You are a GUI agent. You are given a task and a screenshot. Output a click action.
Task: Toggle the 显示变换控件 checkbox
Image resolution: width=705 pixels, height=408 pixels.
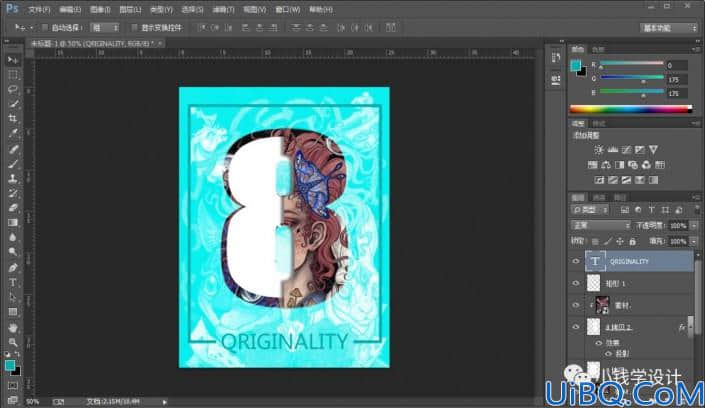click(134, 27)
